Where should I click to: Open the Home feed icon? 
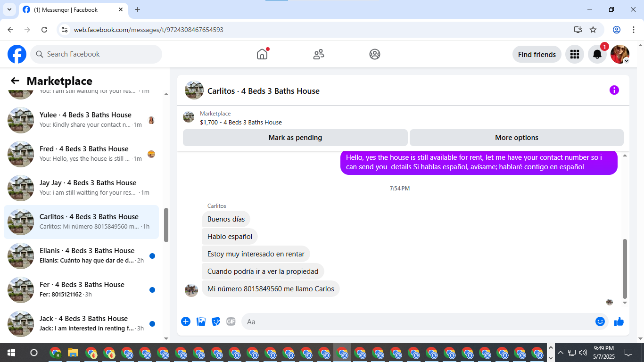(x=262, y=54)
